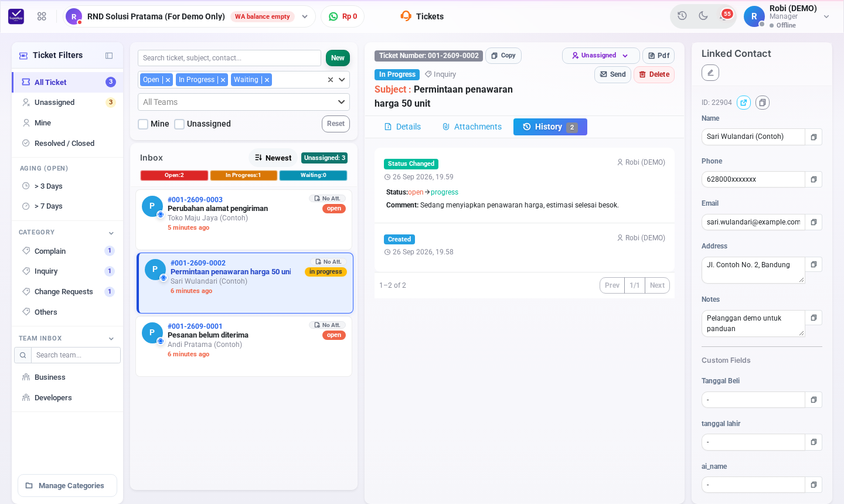Toggle dark mode moon icon

point(703,16)
